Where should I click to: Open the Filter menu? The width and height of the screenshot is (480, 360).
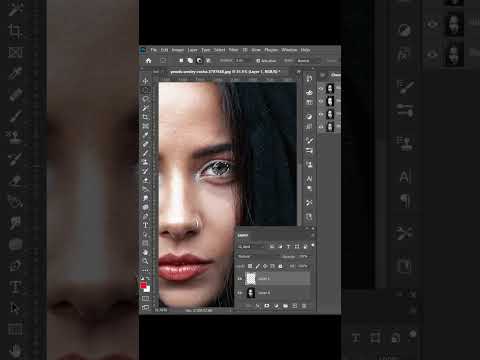(x=234, y=50)
